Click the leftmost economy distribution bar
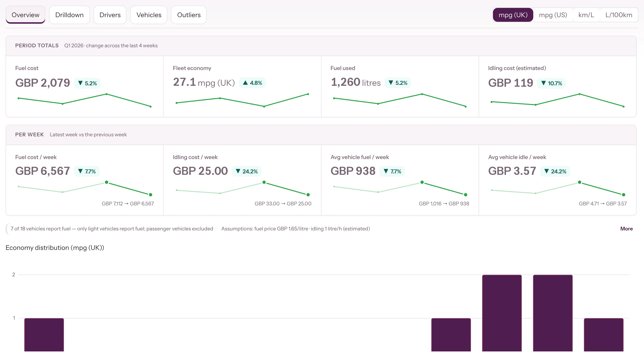The height and width of the screenshot is (357, 644). pos(44,335)
